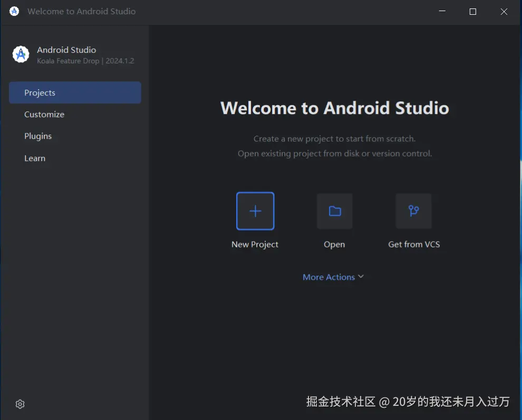Click the Koala Feature Drop version text
Screen dimensions: 522x420
tap(85, 61)
